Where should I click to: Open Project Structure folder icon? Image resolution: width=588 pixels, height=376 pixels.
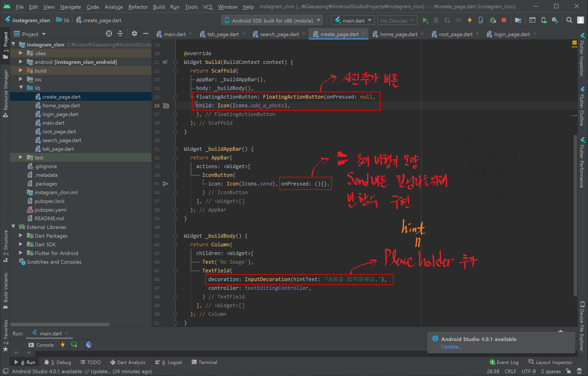pos(518,20)
